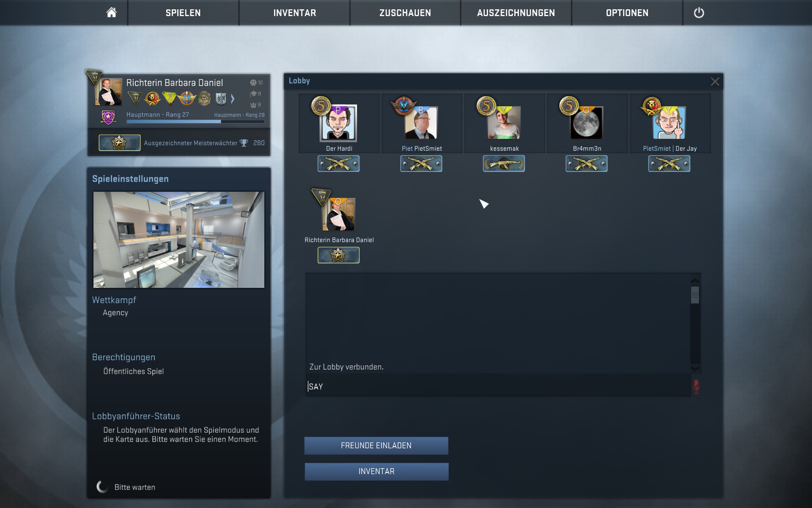Click the purple Hauptmann rank emblem
This screenshot has height=508, width=812.
coord(108,117)
